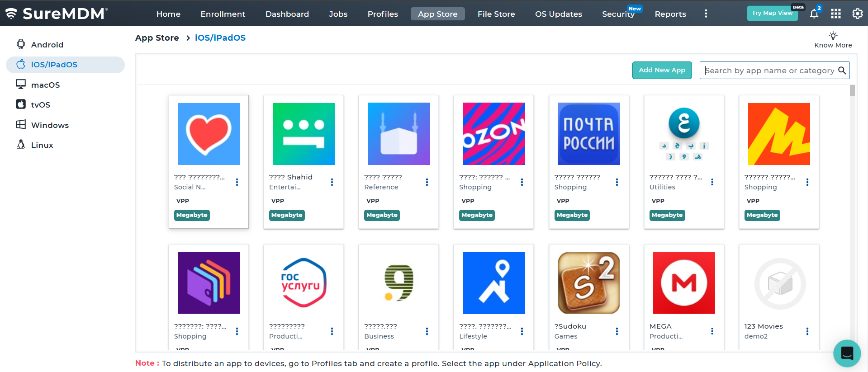Select Android in the platform sidebar
Image resolution: width=868 pixels, height=372 pixels.
point(47,45)
